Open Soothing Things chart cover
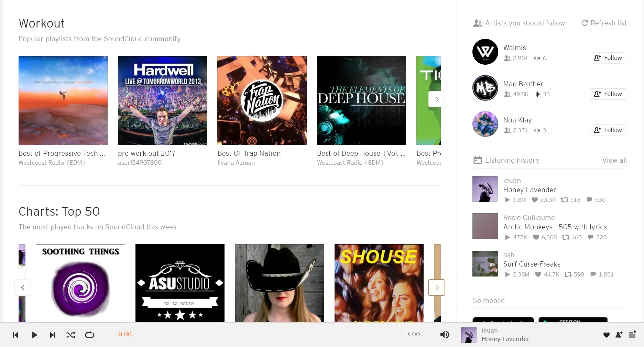This screenshot has height=347, width=644. click(x=80, y=283)
